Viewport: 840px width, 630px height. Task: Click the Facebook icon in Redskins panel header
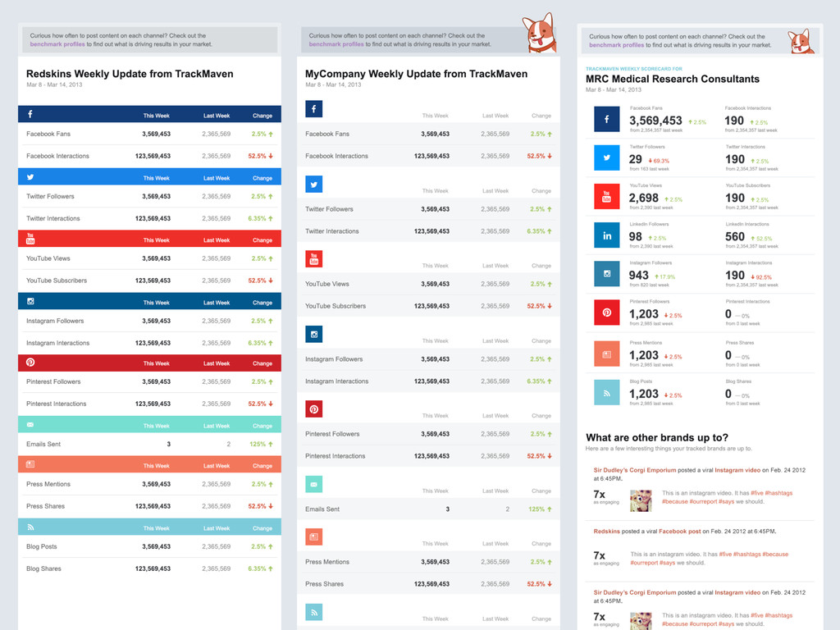pos(30,114)
